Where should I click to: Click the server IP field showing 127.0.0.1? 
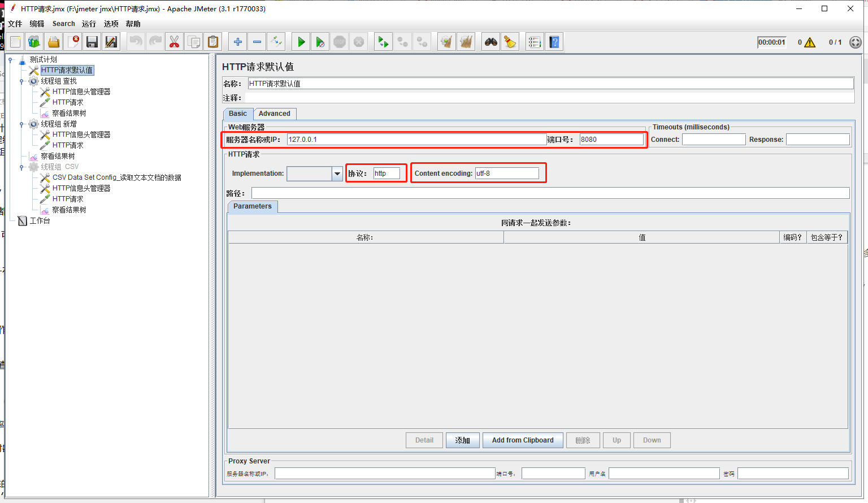416,139
